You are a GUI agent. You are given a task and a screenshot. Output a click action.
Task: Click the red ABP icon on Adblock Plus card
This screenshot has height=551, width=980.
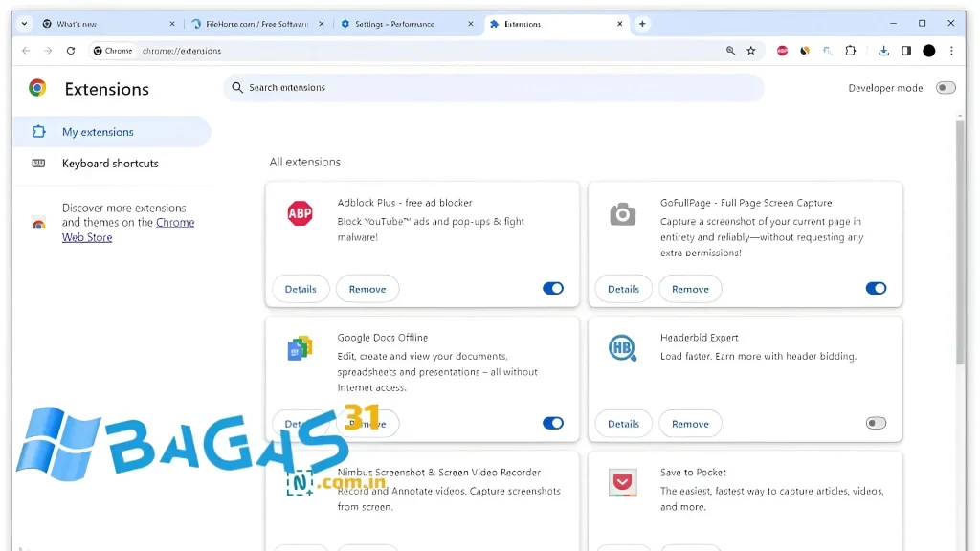(x=300, y=213)
